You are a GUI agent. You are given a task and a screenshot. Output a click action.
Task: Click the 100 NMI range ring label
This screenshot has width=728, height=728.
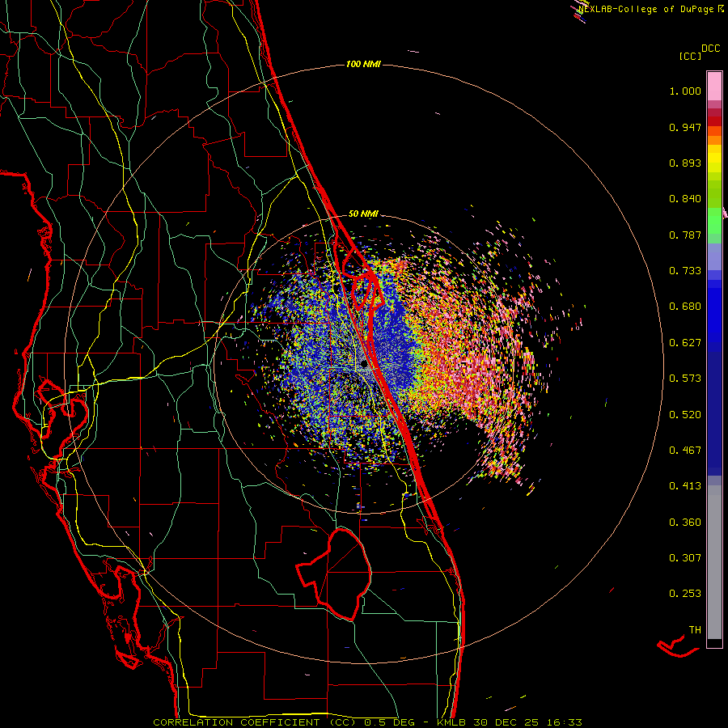(x=363, y=64)
